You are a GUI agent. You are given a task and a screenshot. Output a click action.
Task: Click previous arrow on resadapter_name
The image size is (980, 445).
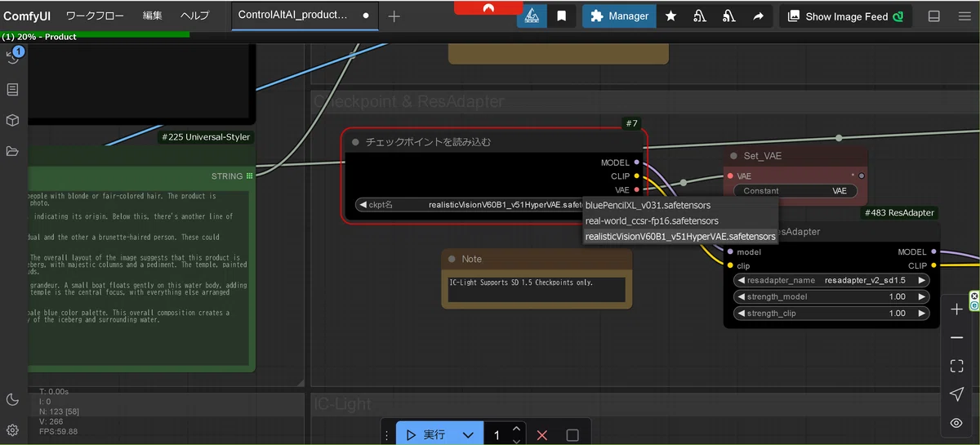[741, 280]
